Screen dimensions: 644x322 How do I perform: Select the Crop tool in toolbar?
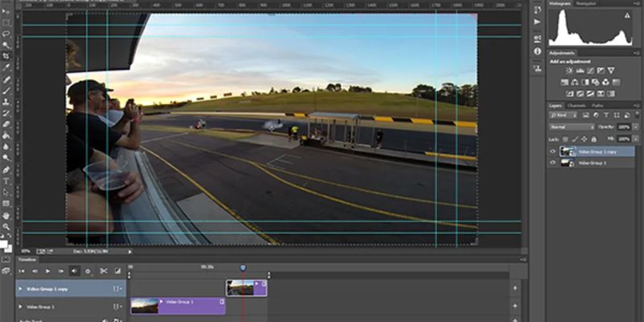tap(6, 56)
